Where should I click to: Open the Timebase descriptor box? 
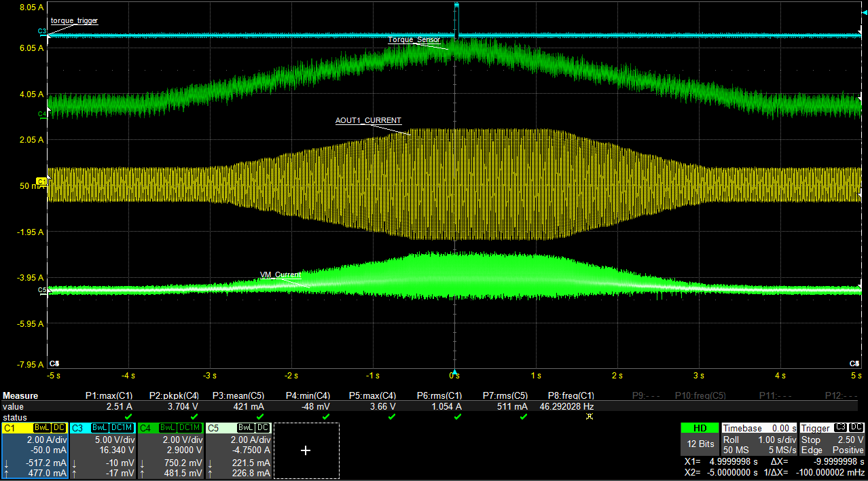click(759, 439)
